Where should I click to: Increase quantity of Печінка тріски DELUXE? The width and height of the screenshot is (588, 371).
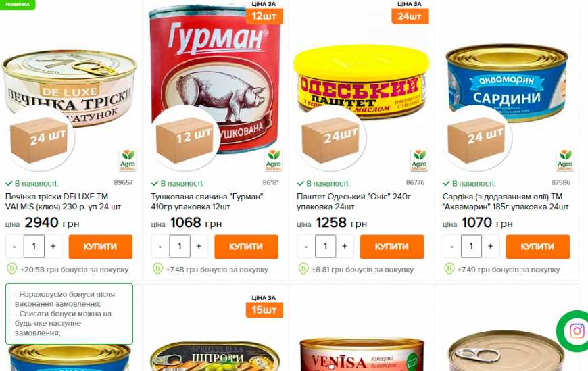pyautogui.click(x=53, y=247)
